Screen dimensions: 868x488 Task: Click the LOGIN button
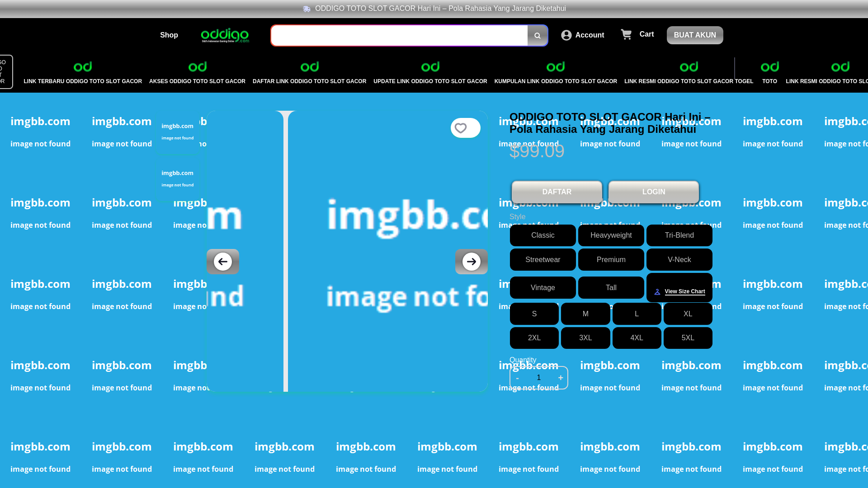pos(653,192)
